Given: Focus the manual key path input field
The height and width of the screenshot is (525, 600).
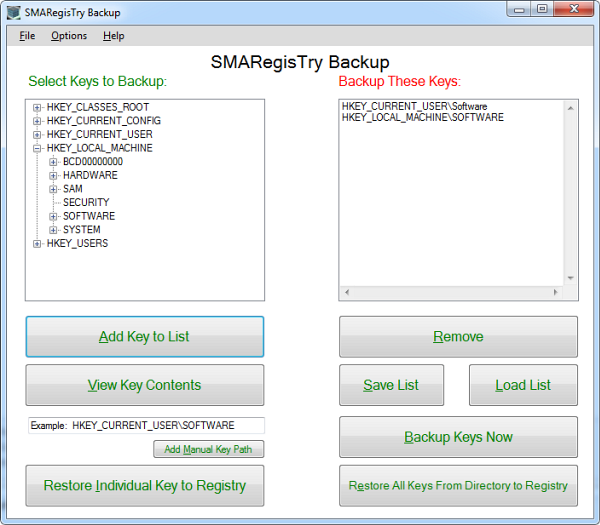Looking at the screenshot, I should 146,426.
